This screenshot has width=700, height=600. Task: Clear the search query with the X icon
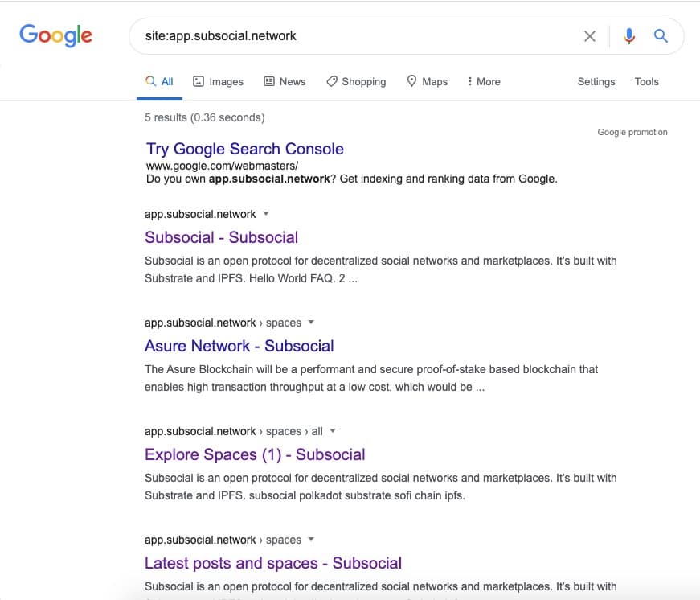coord(590,36)
